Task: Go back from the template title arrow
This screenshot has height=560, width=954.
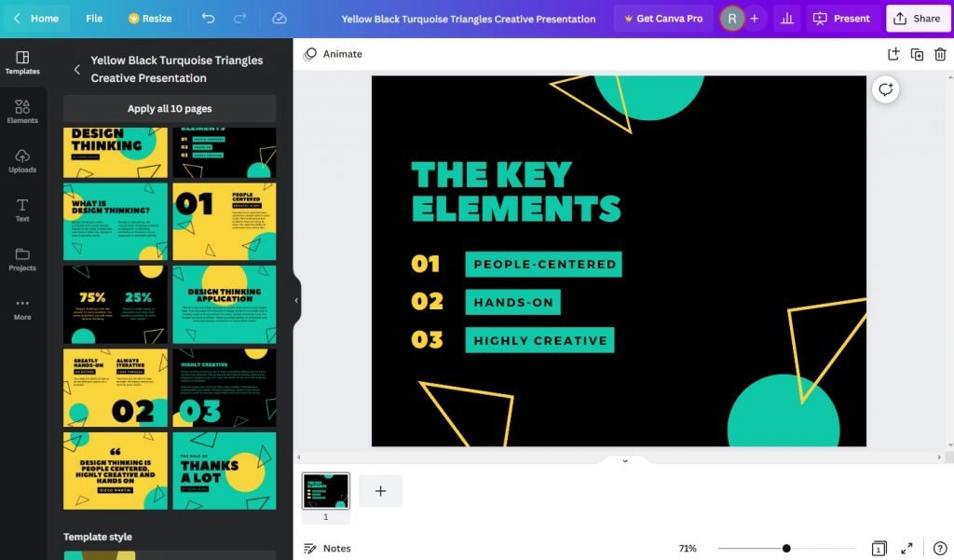Action: [x=76, y=69]
